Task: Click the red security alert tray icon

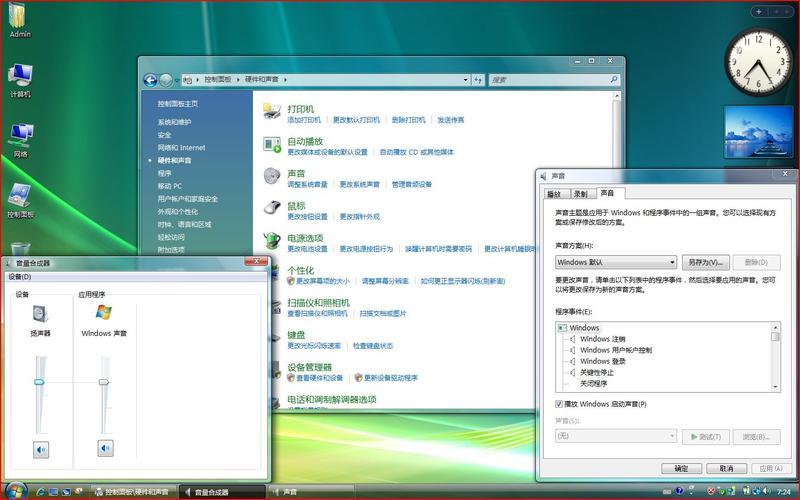Action: coord(710,491)
